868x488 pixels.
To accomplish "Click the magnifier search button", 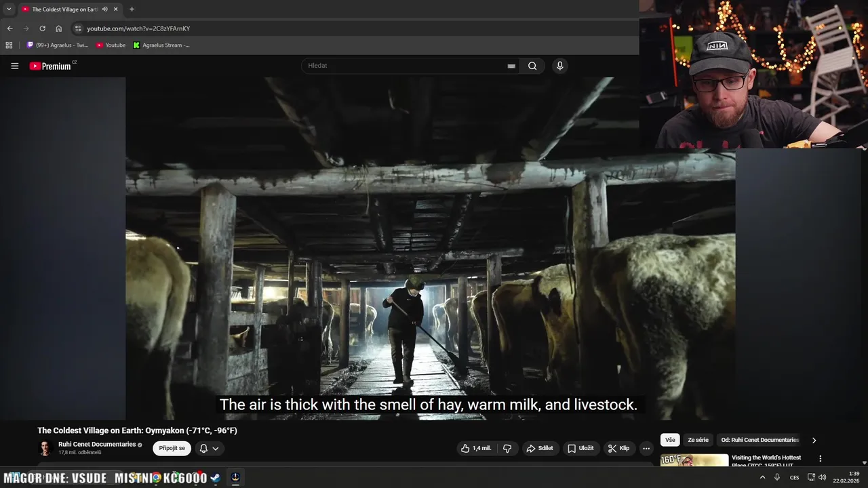I will [532, 66].
